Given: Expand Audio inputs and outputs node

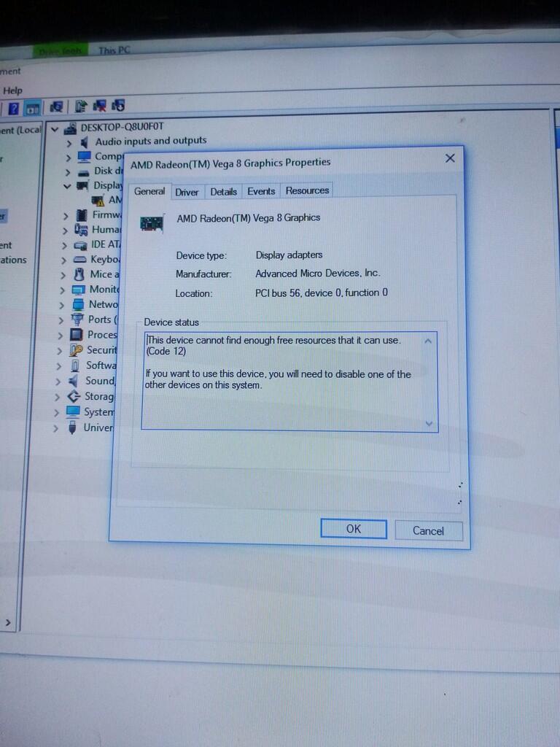Looking at the screenshot, I should (69, 144).
